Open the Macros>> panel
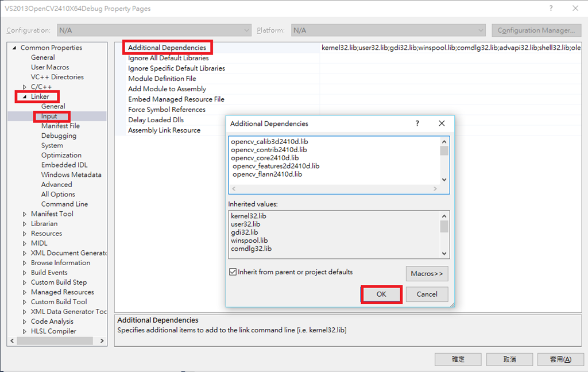588x372 pixels. click(427, 274)
